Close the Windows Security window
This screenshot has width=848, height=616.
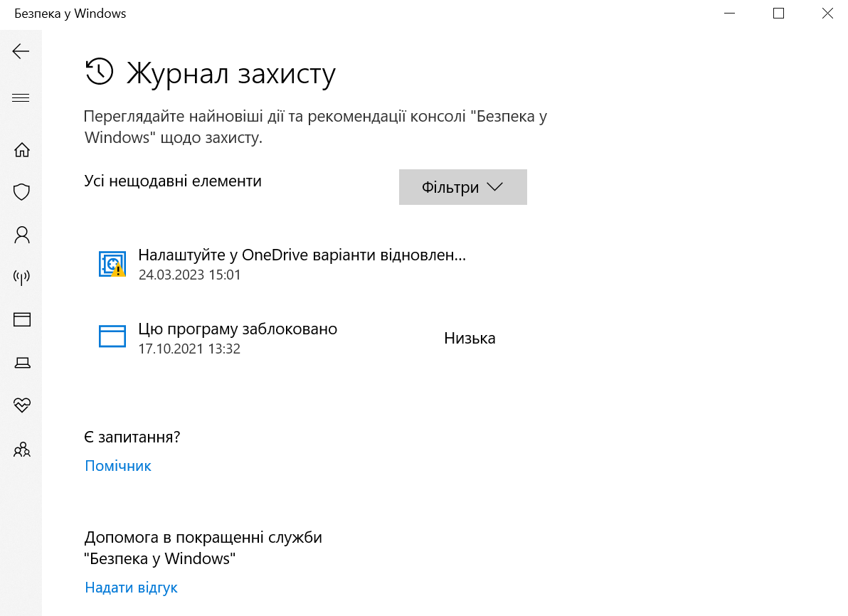pyautogui.click(x=827, y=14)
